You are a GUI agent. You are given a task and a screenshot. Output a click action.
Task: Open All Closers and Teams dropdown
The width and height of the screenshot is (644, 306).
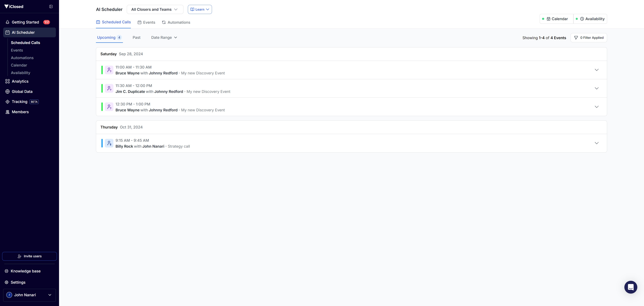pos(155,10)
